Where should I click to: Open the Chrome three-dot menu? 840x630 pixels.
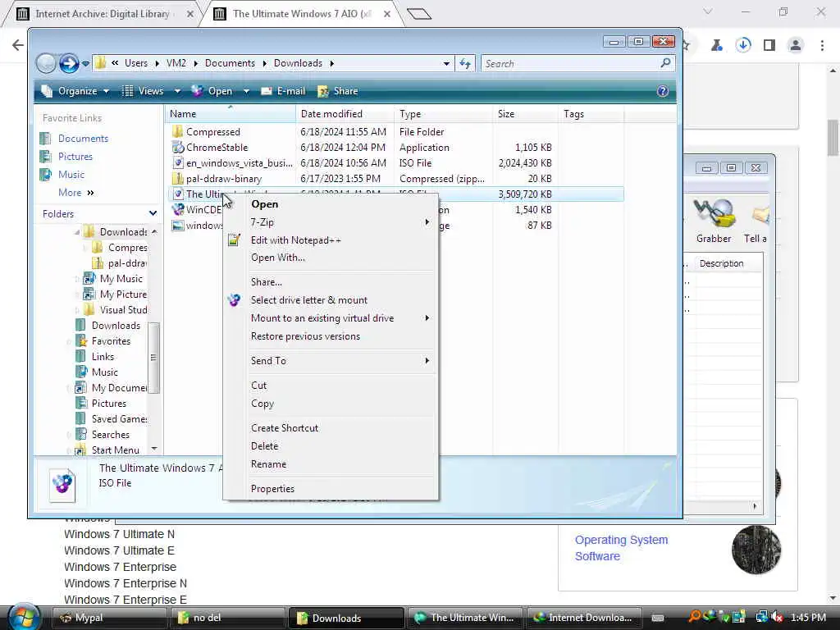coord(822,45)
